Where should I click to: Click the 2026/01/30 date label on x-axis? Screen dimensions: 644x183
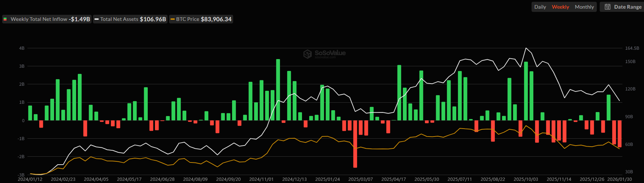pos(619,179)
